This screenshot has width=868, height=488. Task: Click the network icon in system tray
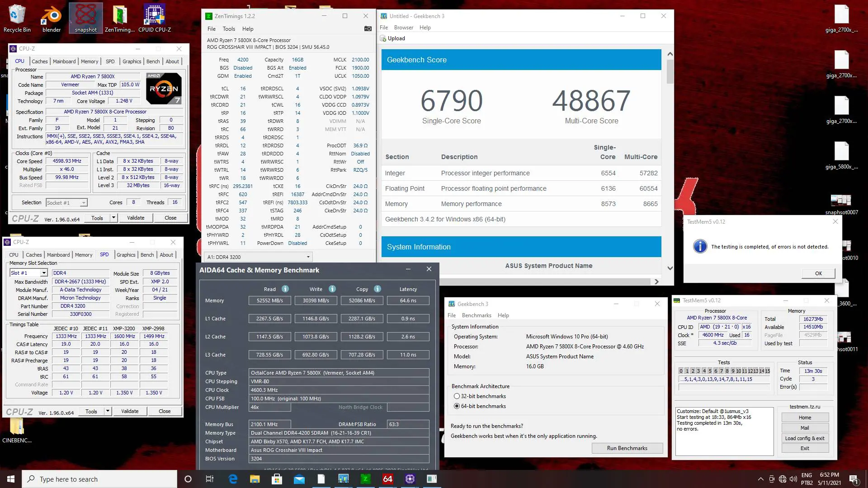click(x=783, y=479)
